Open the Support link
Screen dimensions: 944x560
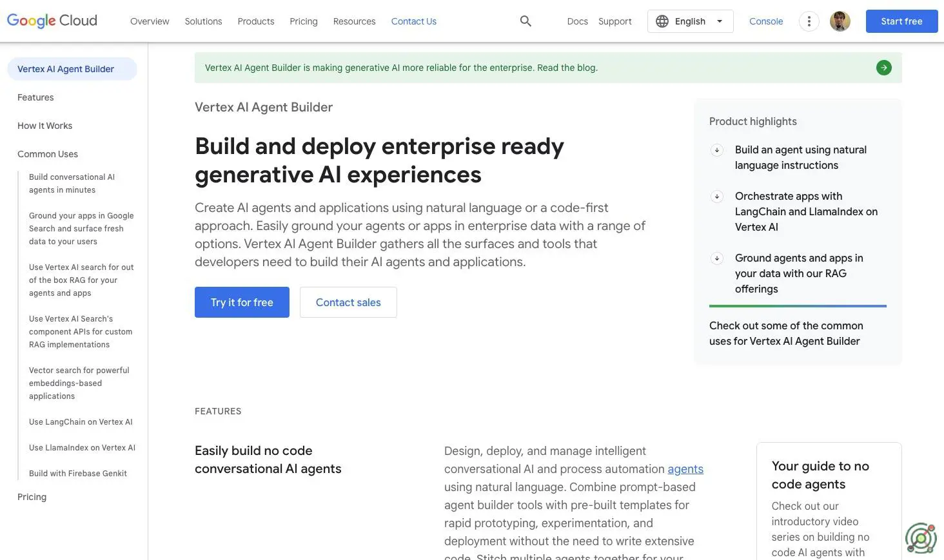(x=615, y=21)
